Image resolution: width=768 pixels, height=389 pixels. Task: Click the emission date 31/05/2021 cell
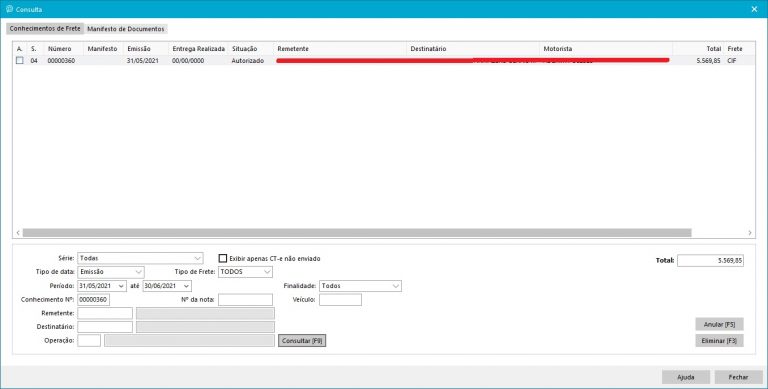(x=142, y=61)
